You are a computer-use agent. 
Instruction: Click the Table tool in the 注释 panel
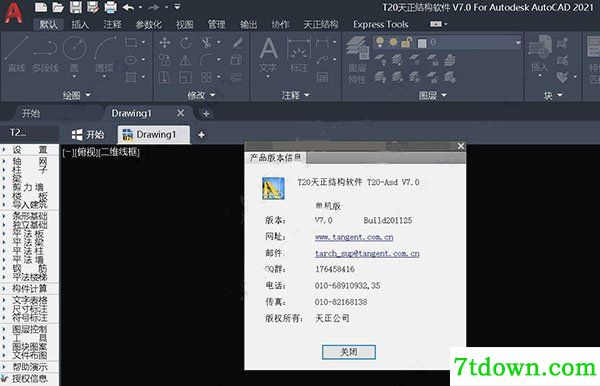[322, 78]
